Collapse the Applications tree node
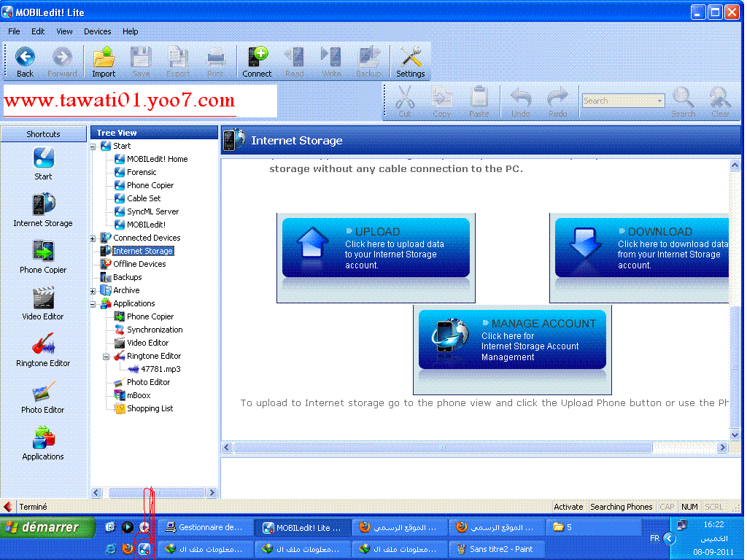The width and height of the screenshot is (747, 560). tap(93, 304)
